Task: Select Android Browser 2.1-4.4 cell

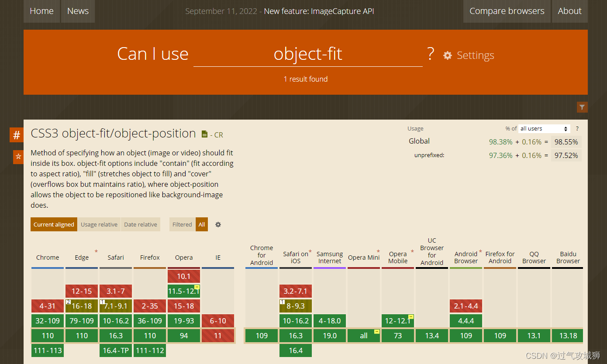Action: (x=466, y=306)
